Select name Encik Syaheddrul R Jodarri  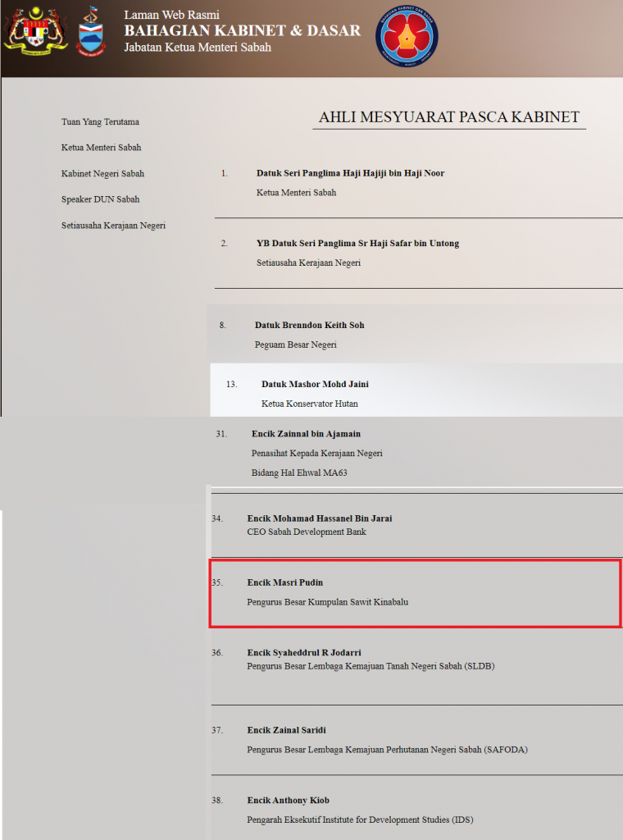[304, 652]
